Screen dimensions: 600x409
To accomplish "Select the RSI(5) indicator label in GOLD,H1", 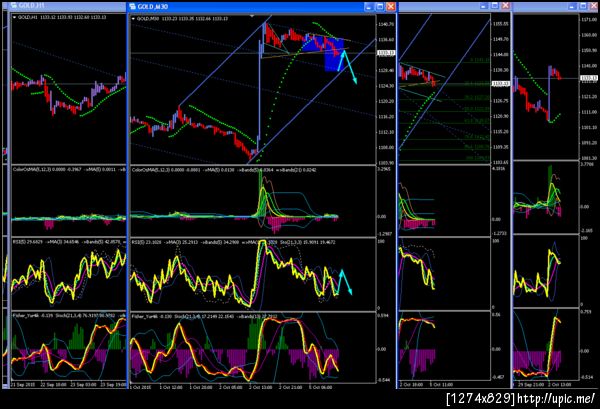I will (18, 242).
